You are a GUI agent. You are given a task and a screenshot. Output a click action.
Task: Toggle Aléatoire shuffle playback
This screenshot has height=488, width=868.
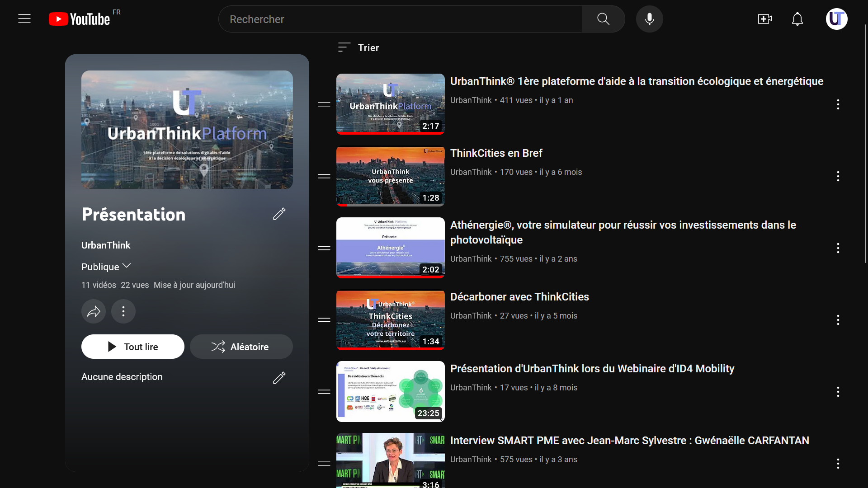(241, 347)
